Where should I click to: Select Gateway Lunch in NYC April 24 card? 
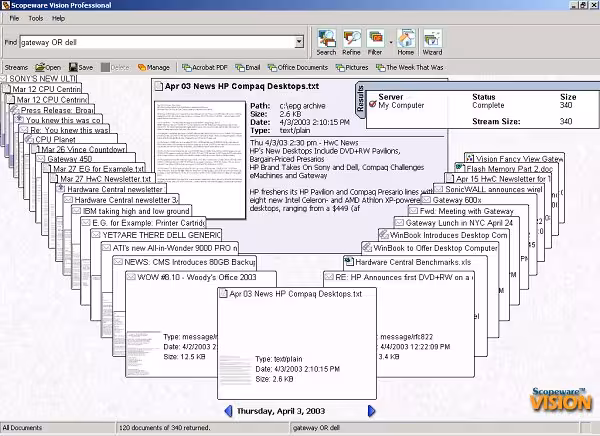[457, 223]
